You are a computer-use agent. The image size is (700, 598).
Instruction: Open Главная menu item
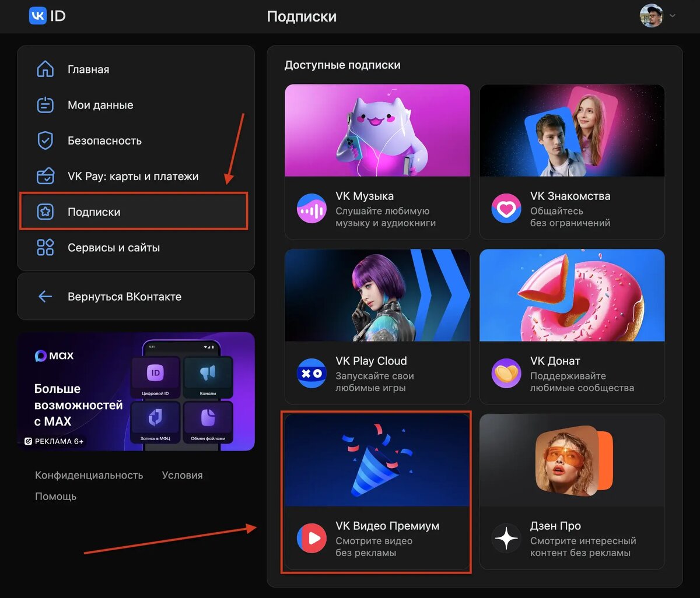pyautogui.click(x=135, y=69)
